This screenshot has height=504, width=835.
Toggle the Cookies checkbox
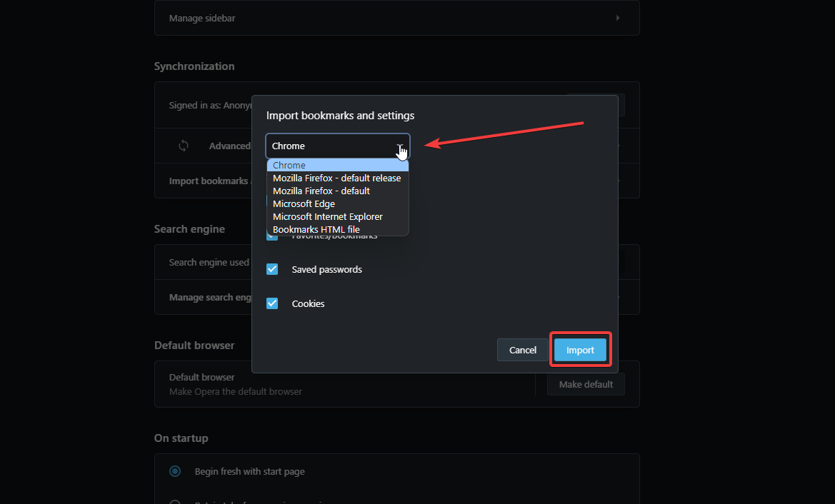(x=272, y=303)
